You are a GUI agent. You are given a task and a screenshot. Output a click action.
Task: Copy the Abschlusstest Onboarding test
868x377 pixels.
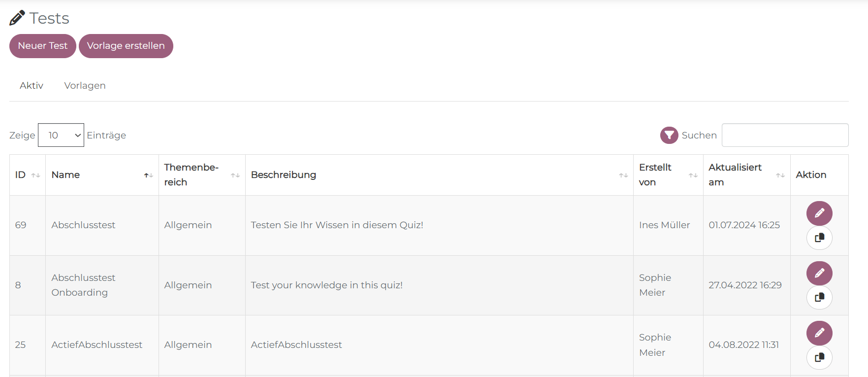[x=819, y=298]
